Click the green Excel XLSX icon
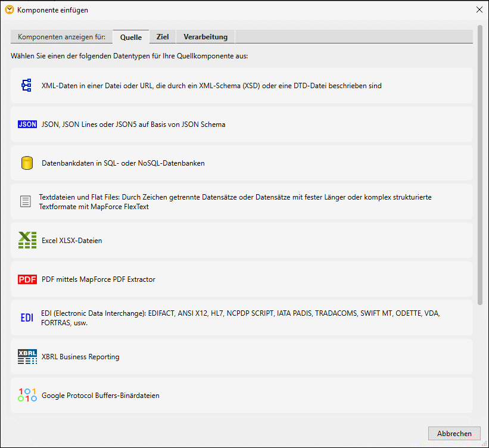The height and width of the screenshot is (448, 489). (x=27, y=241)
